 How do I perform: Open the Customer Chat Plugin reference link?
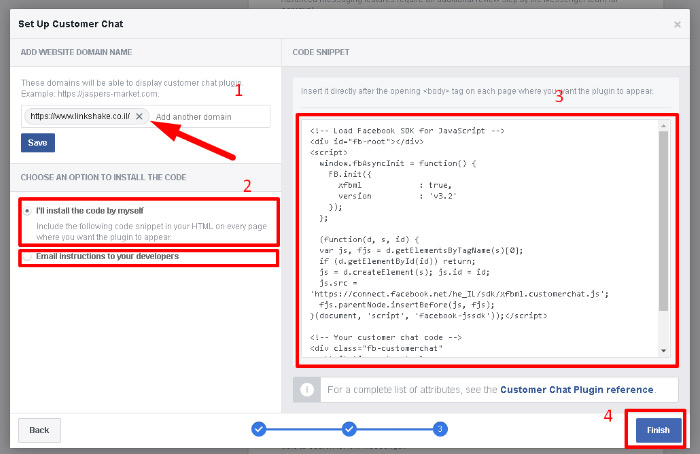click(576, 390)
